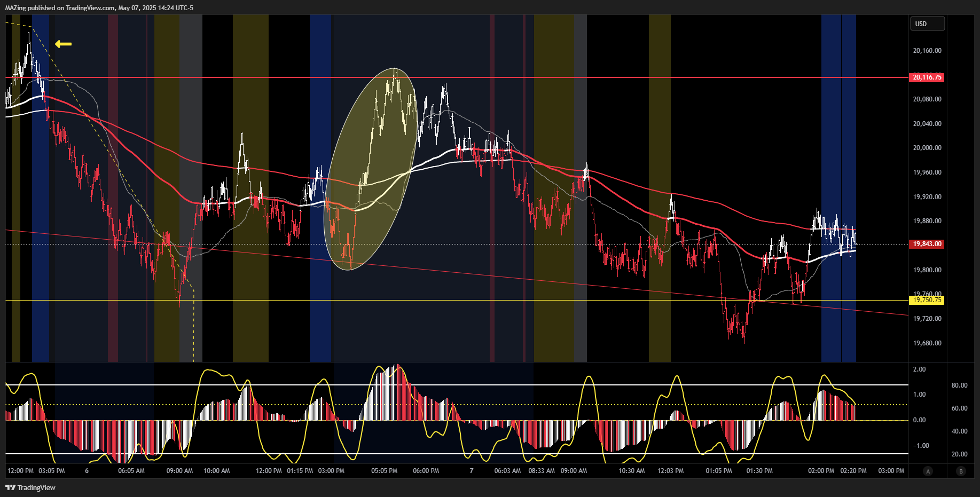The height and width of the screenshot is (497, 980).
Task: Select the yellow 19,750.75 price label
Action: point(927,300)
